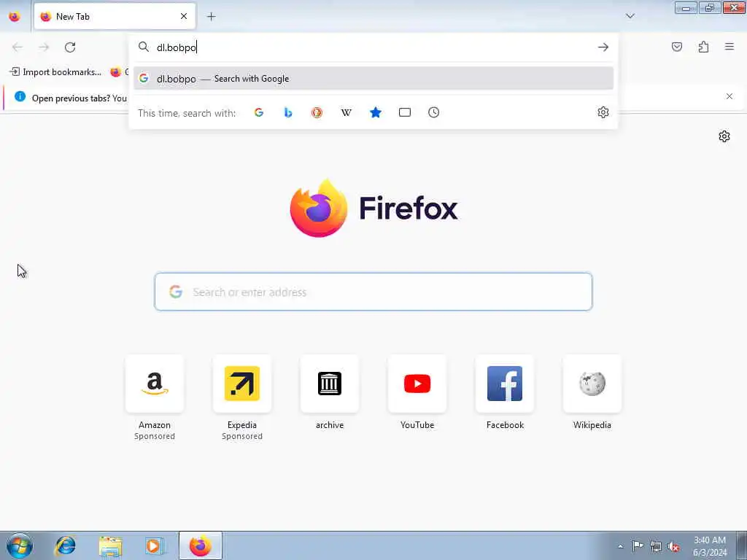Reload the current page
This screenshot has height=560, width=747.
(x=70, y=47)
